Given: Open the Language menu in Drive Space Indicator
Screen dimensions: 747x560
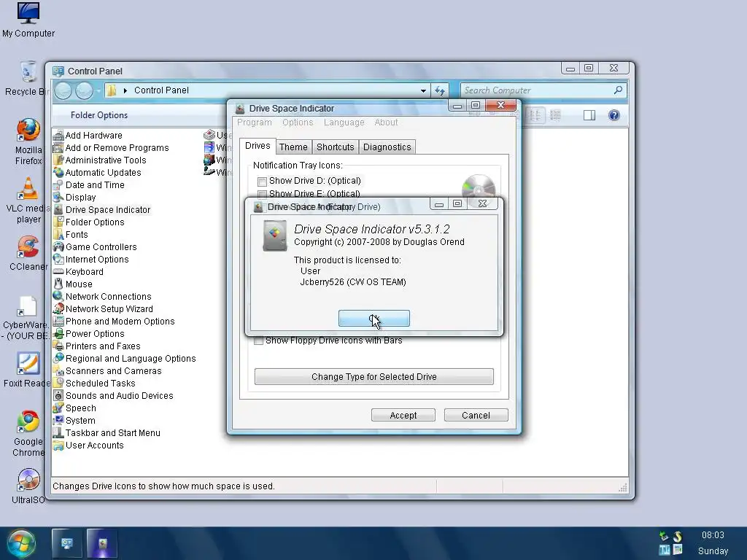Looking at the screenshot, I should tap(344, 122).
